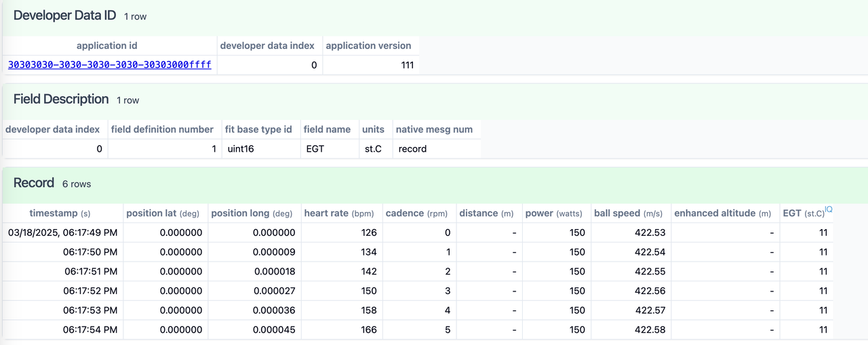Screen dimensions: 868x345
Task: Click the IQ superscript icon beside EGT
Action: pos(829,209)
